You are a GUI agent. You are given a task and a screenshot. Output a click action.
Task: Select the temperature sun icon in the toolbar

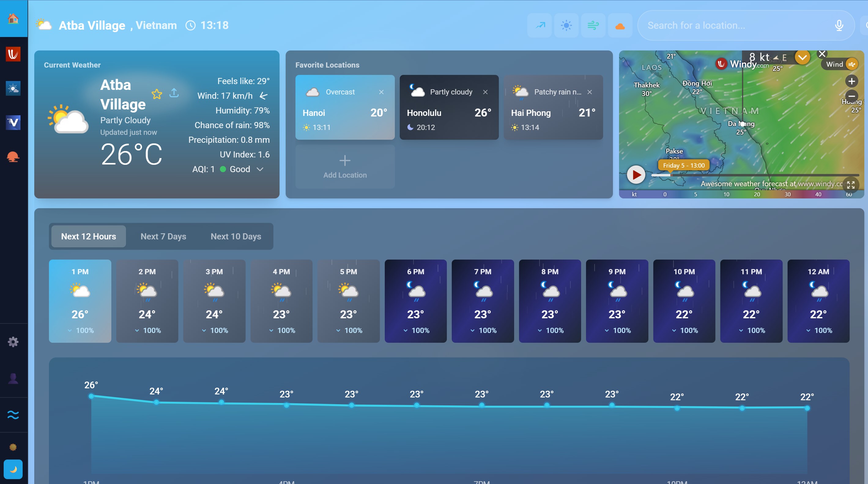pyautogui.click(x=566, y=25)
